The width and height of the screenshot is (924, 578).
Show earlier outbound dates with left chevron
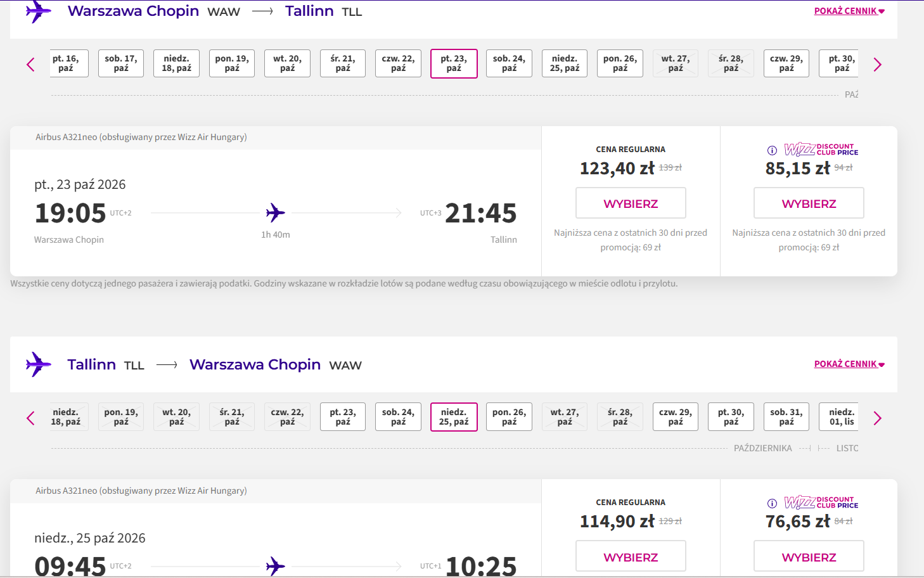[30, 64]
